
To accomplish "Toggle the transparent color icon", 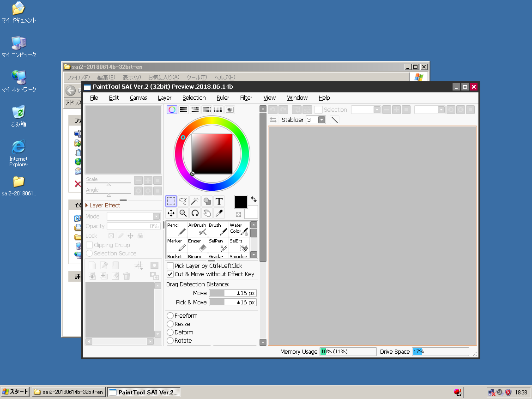I will pos(238,214).
